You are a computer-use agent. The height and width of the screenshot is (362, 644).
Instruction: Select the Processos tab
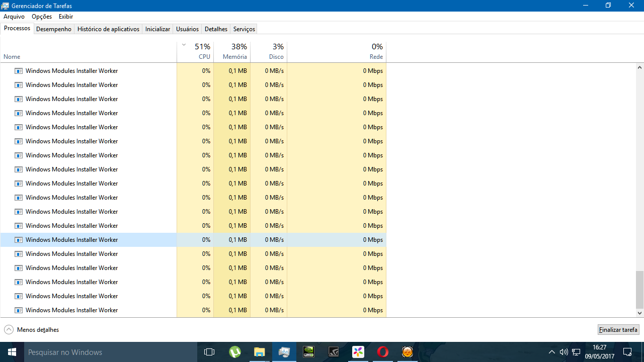[x=17, y=28]
